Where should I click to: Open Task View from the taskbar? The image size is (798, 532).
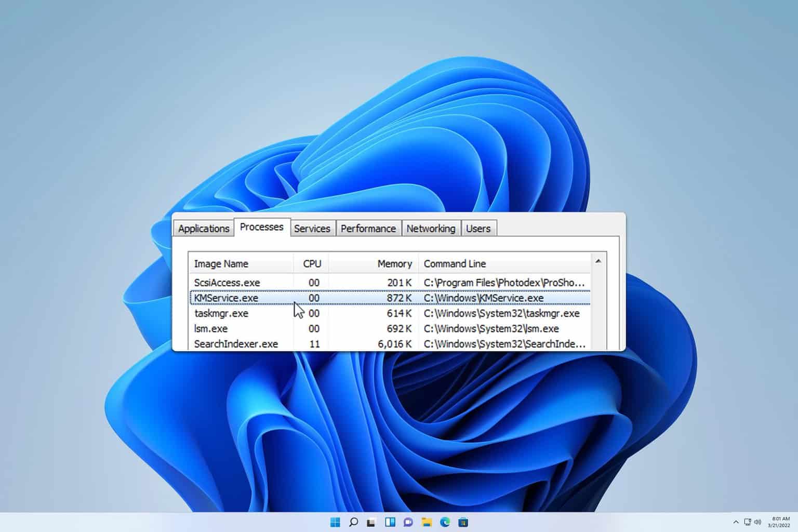[371, 522]
